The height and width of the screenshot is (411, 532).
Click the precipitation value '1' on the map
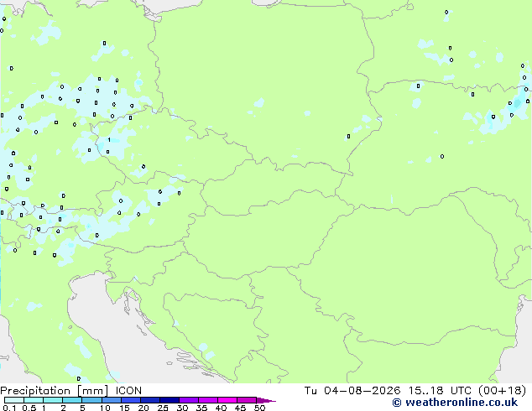pyautogui.click(x=109, y=140)
